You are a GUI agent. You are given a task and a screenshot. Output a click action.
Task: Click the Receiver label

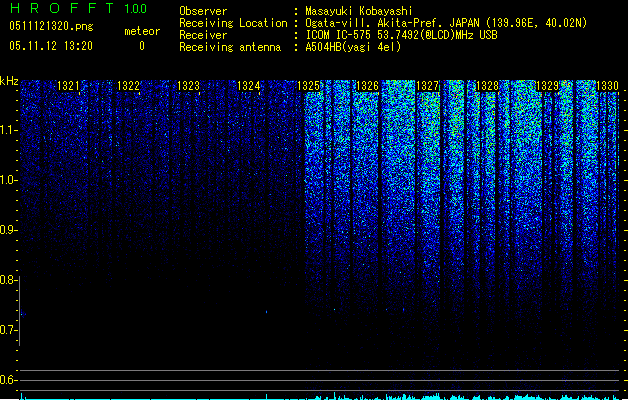pos(203,35)
